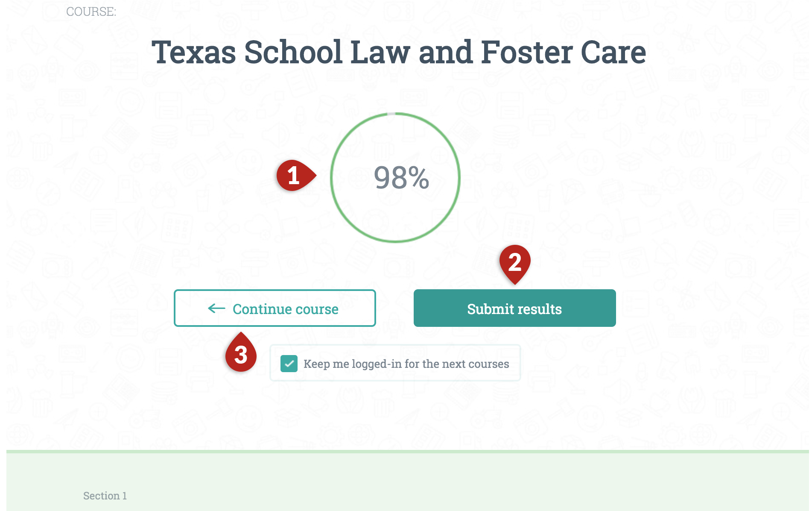Click the green ring of the progress indicator

click(459, 177)
